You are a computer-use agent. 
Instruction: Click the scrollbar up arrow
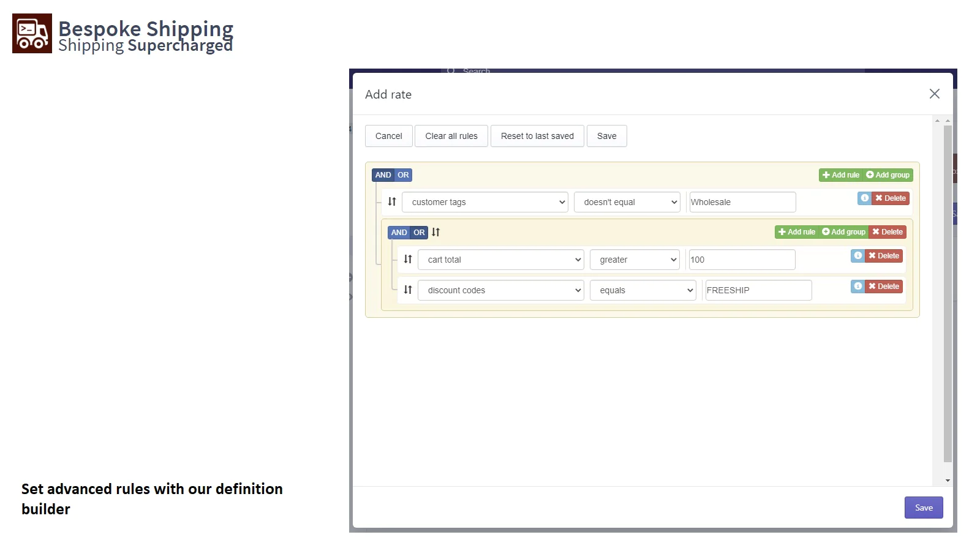click(x=948, y=121)
